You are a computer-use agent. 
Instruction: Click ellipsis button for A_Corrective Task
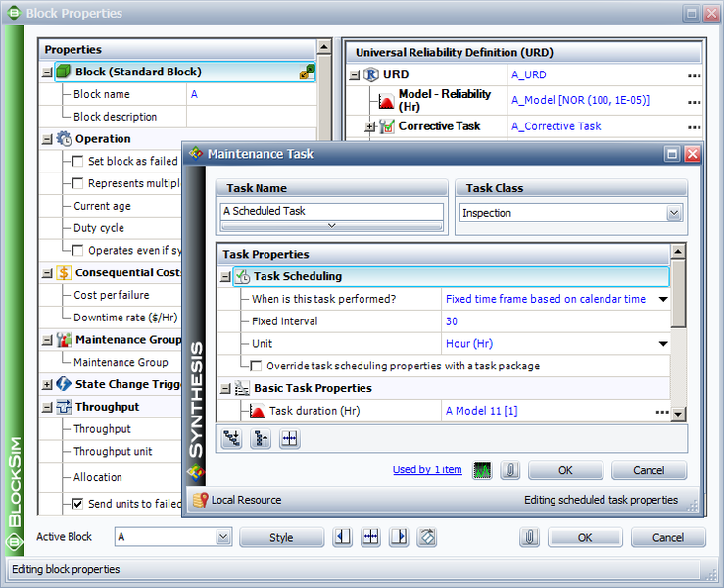tap(694, 127)
